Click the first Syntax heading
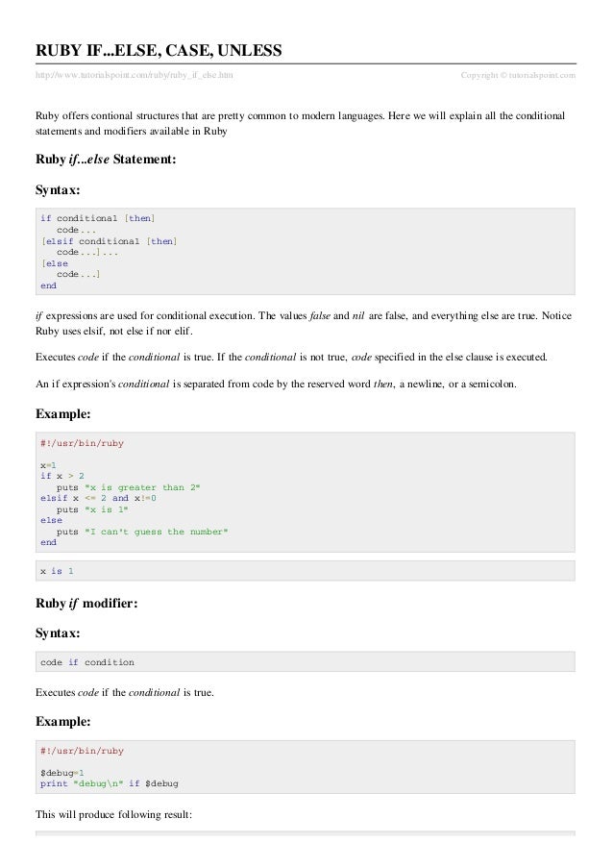 [x=58, y=190]
